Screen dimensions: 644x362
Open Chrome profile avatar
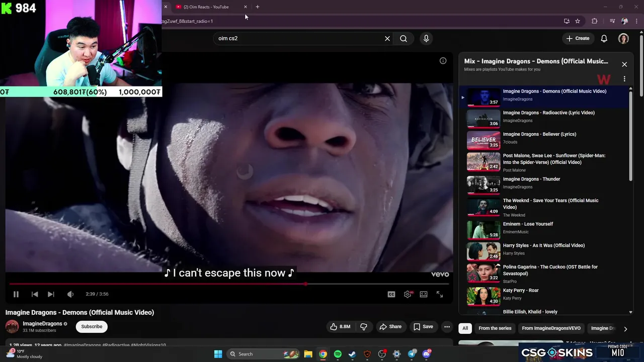[x=624, y=21]
